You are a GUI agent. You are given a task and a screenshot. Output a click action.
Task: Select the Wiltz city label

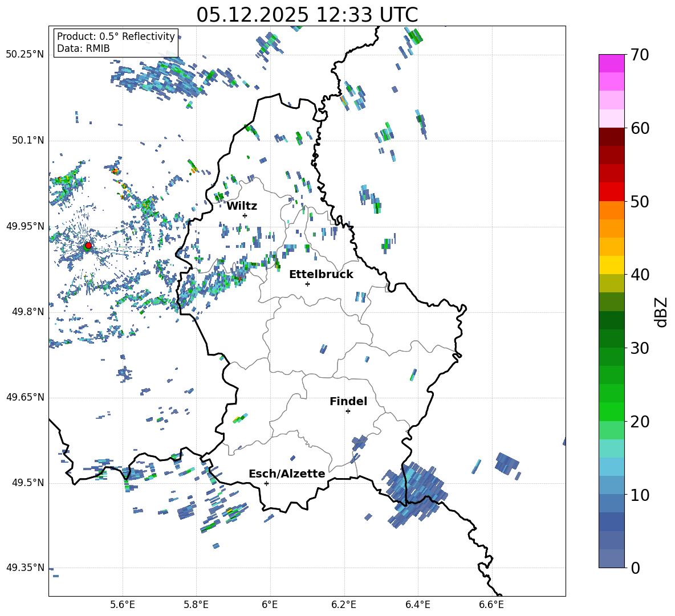(242, 206)
